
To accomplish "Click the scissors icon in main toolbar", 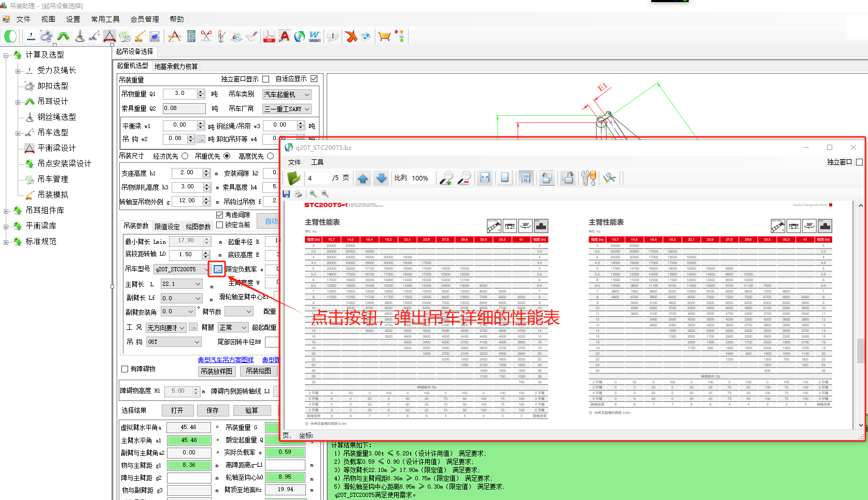I will (206, 36).
